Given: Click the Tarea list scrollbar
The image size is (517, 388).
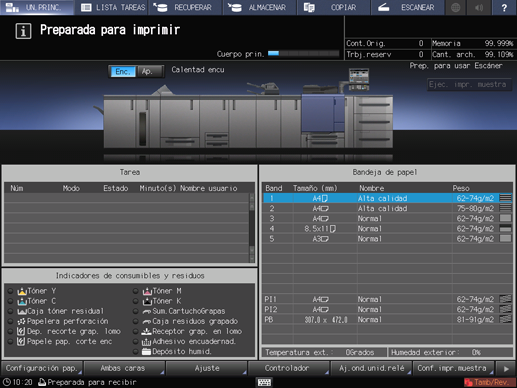Looking at the screenshot, I should [x=252, y=228].
